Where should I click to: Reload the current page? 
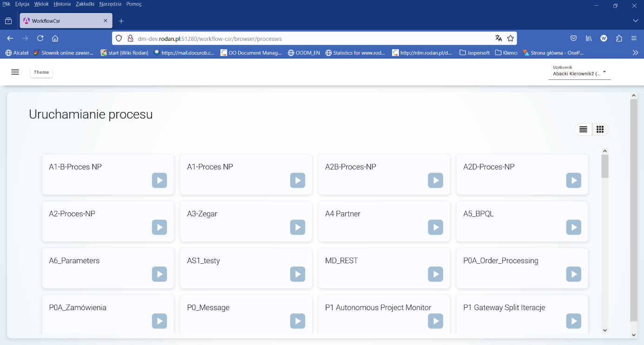click(40, 39)
